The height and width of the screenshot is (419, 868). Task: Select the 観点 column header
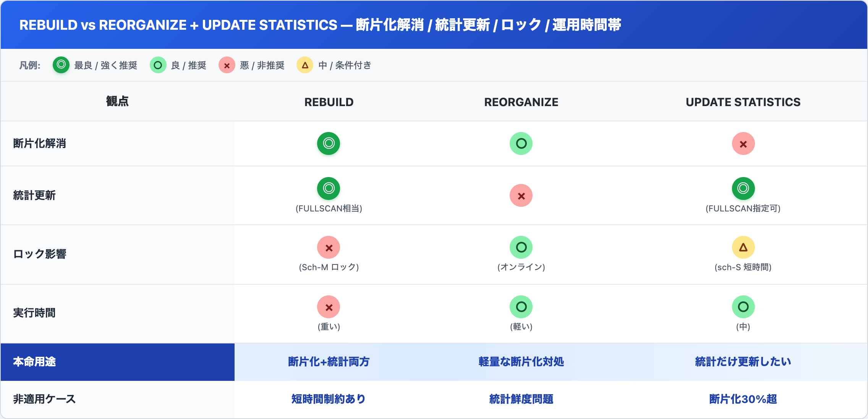(117, 102)
